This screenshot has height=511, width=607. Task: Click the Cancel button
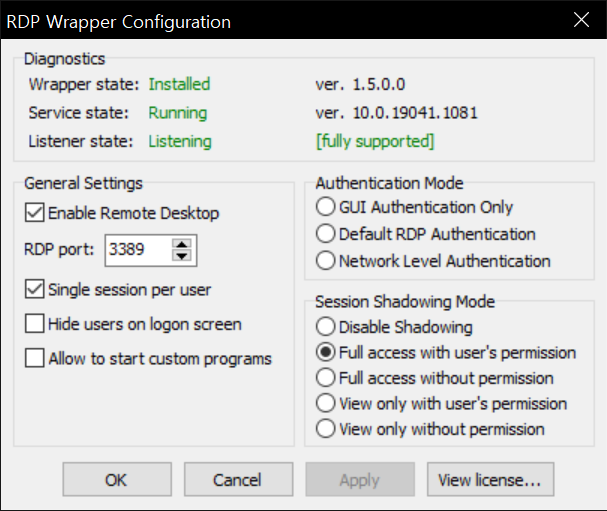coord(238,479)
